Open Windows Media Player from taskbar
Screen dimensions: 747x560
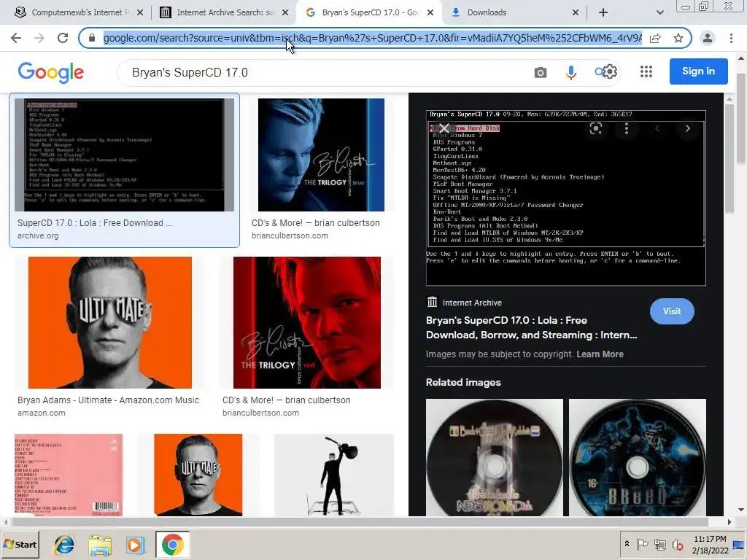[136, 545]
